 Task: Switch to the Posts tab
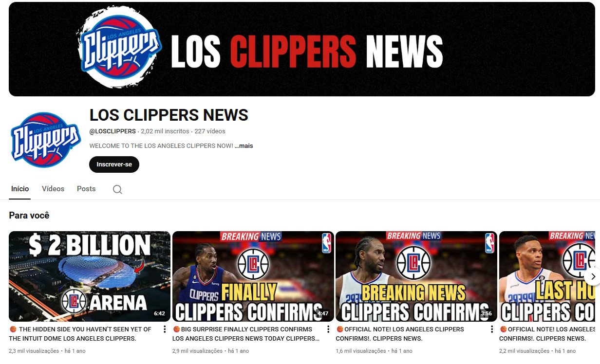coord(86,189)
